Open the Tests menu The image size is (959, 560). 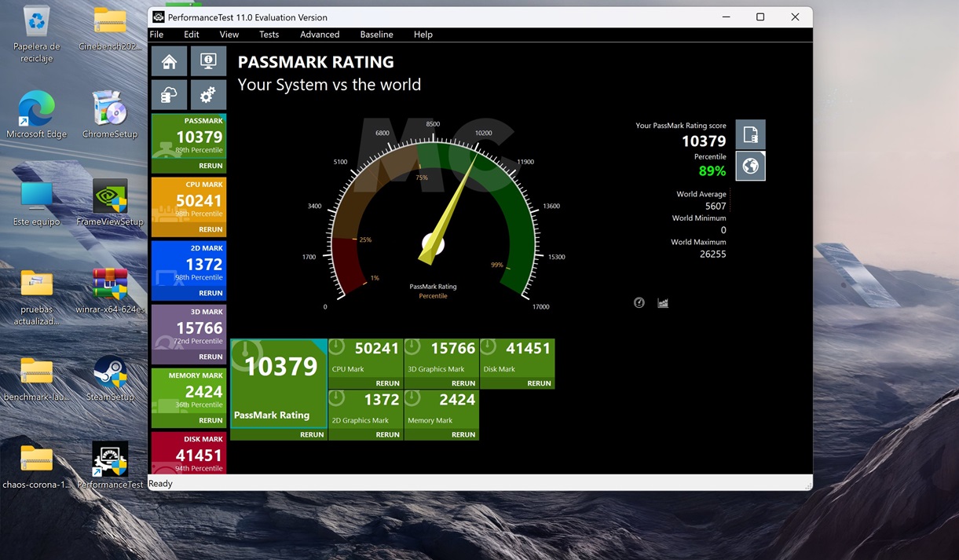point(269,35)
